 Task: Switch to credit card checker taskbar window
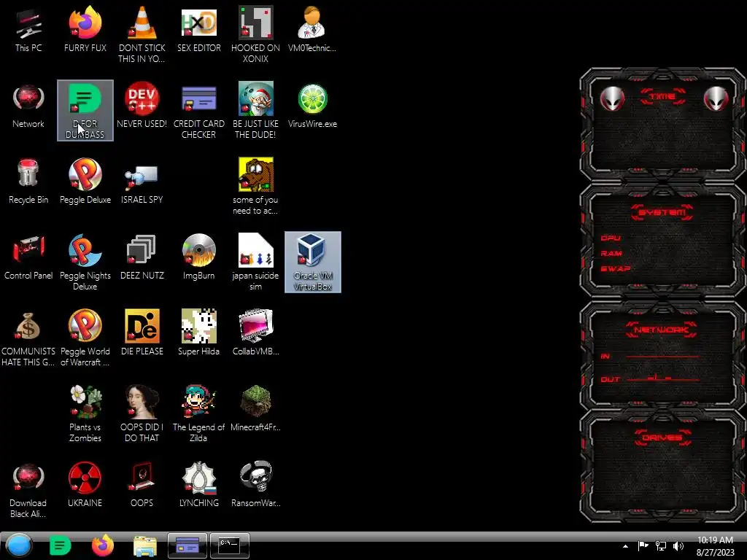187,545
